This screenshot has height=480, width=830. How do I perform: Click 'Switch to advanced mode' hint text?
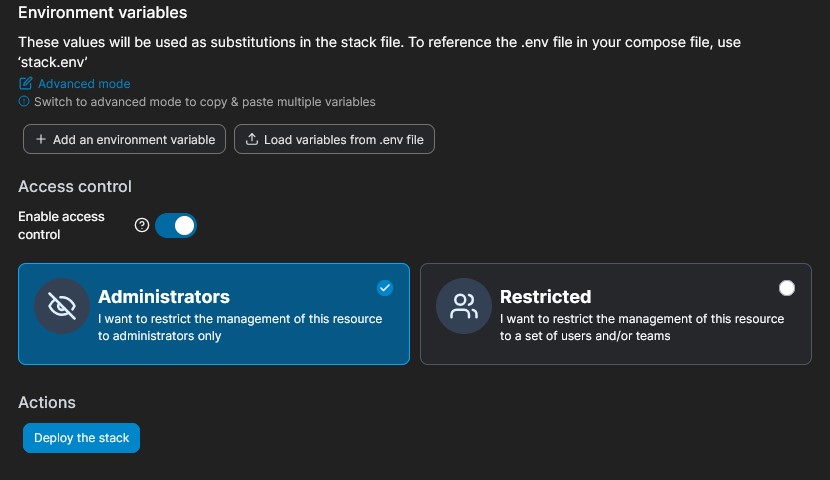[205, 102]
